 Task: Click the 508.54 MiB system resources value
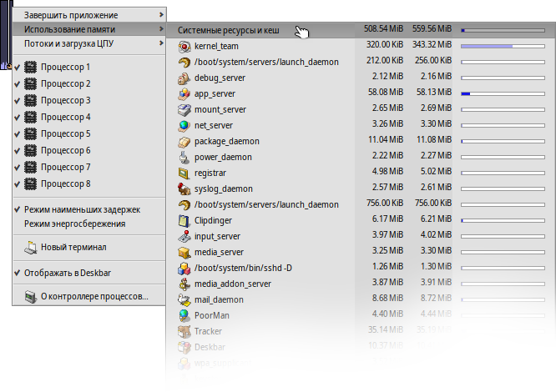coord(383,28)
